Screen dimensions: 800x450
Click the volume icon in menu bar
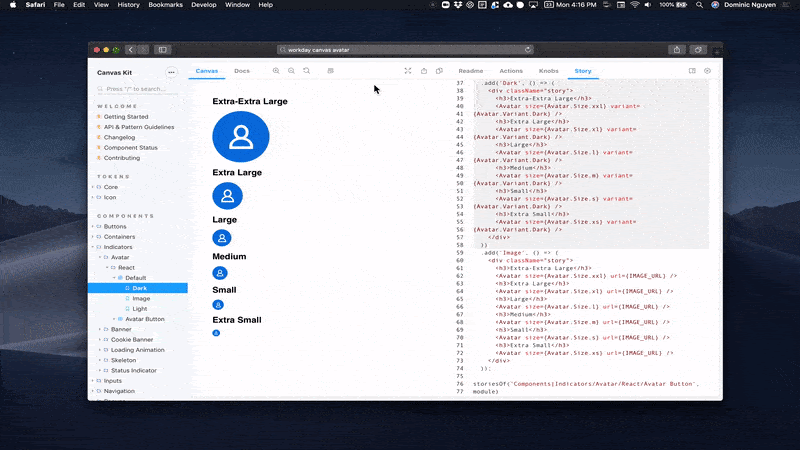(x=648, y=5)
